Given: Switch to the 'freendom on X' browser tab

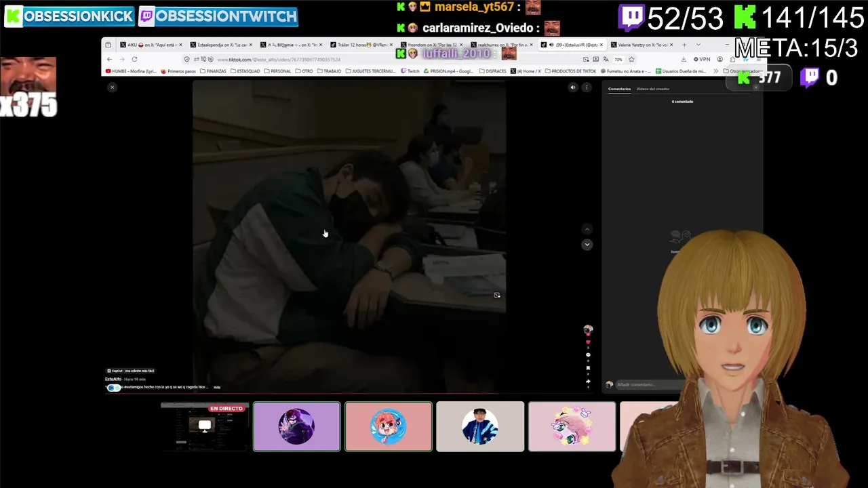Looking at the screenshot, I should (431, 45).
